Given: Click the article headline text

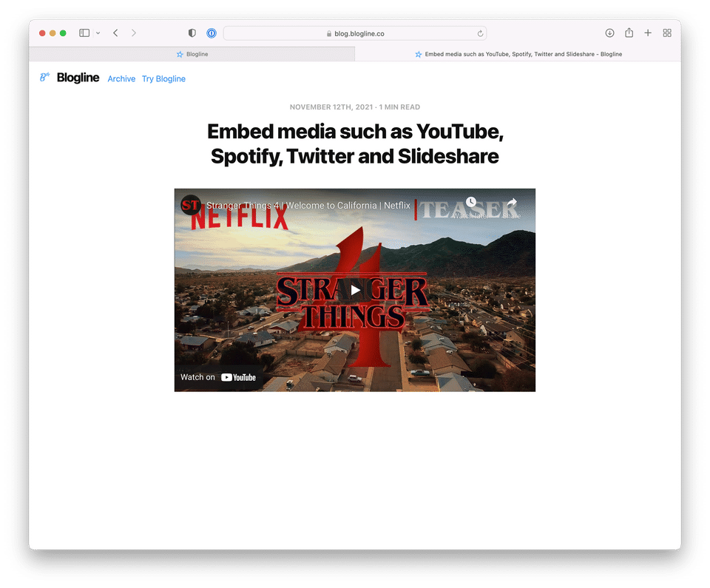Looking at the screenshot, I should (x=355, y=144).
